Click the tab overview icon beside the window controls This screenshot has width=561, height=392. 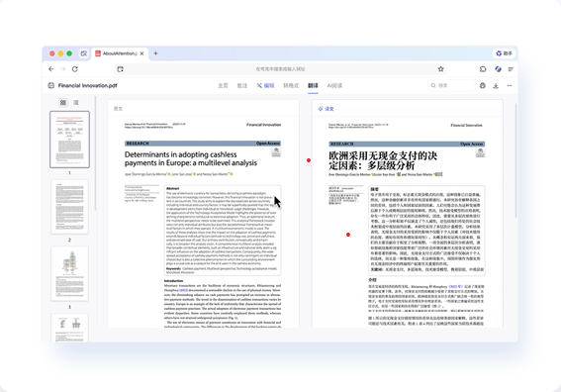[84, 53]
